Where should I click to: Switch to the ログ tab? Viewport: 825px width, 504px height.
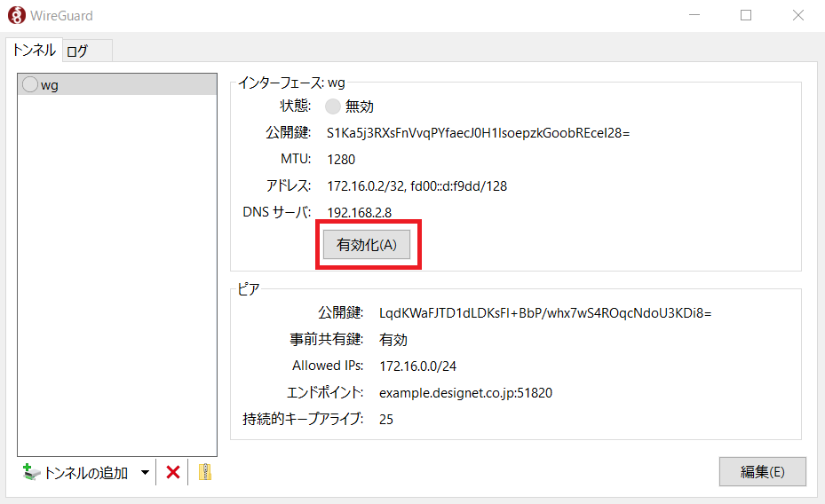(x=87, y=51)
